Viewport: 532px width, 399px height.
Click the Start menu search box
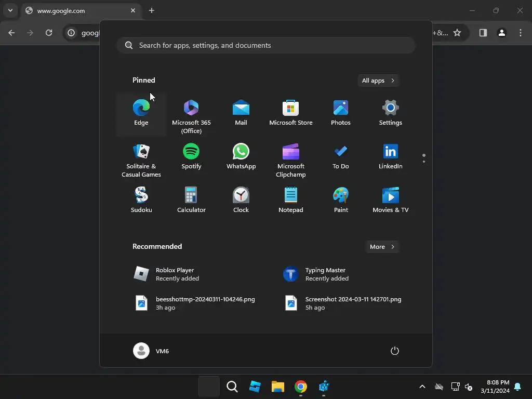265,45
